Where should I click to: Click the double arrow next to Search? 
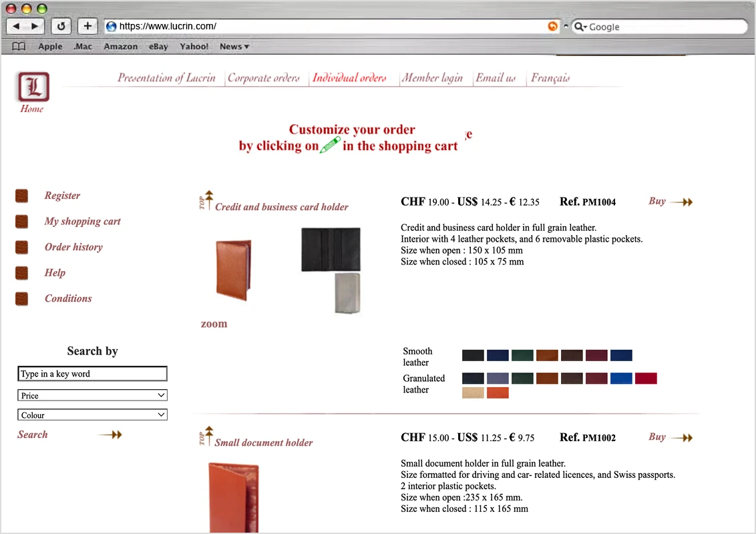[x=110, y=435]
